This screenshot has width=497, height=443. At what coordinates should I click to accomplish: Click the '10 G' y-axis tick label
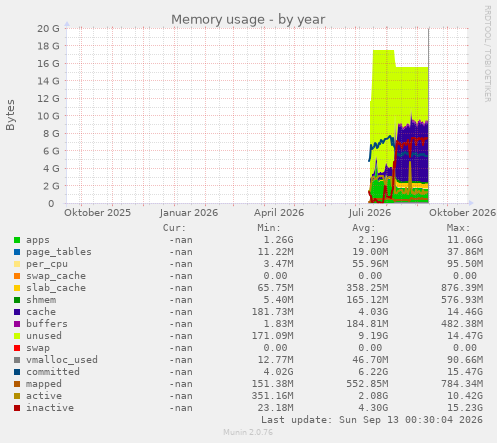[48, 116]
